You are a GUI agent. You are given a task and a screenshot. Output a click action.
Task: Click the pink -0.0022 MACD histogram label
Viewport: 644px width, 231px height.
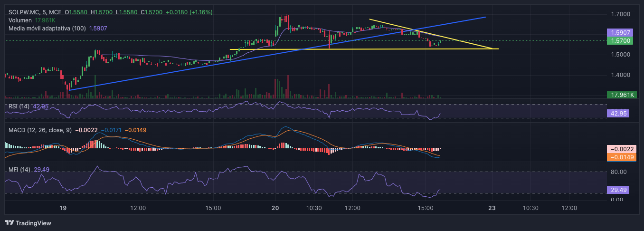coord(621,149)
